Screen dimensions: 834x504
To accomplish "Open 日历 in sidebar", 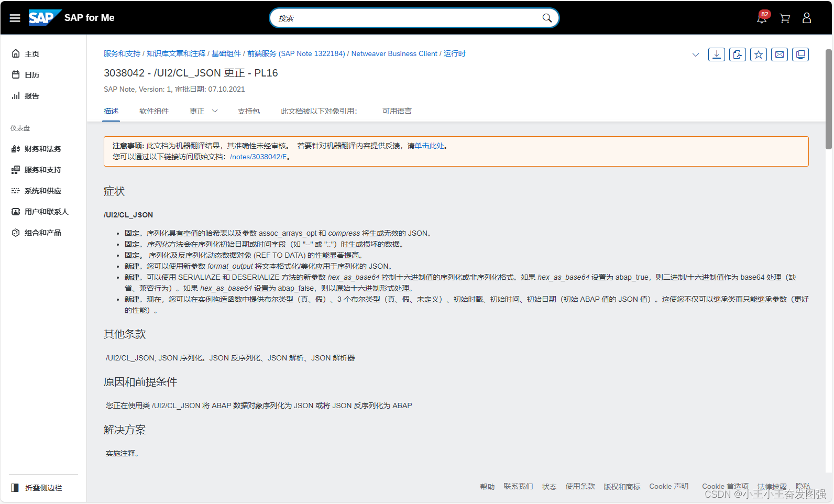I will click(x=32, y=74).
